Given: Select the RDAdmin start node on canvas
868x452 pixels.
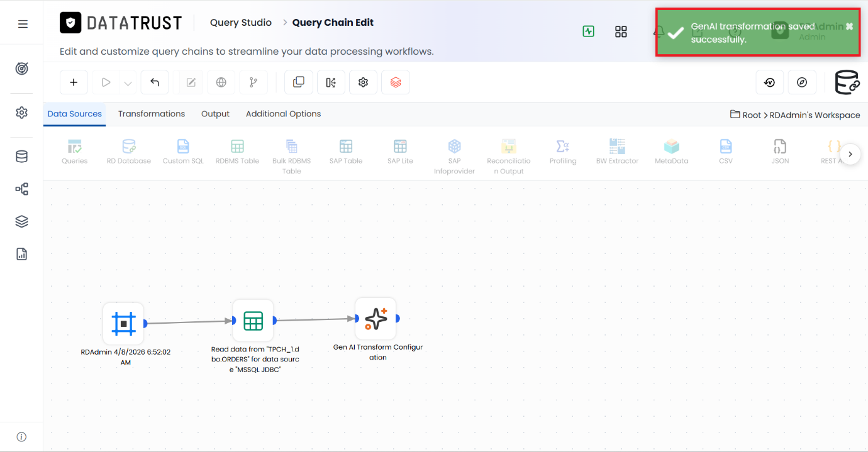Looking at the screenshot, I should click(x=124, y=324).
